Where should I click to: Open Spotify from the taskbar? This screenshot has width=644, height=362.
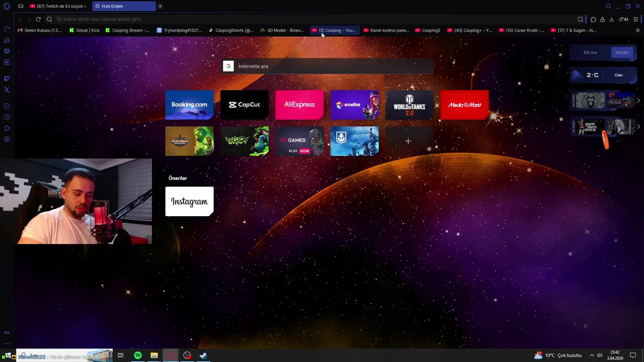click(x=137, y=355)
